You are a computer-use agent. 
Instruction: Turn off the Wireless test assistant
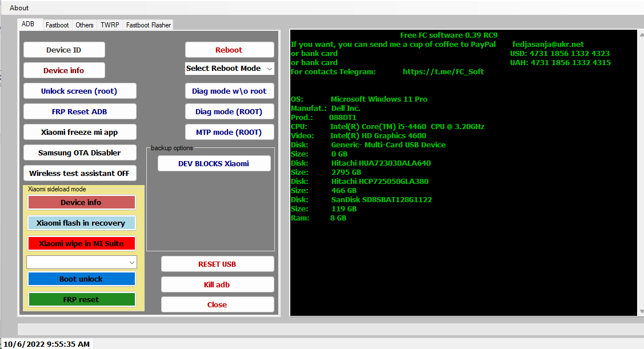[x=79, y=173]
